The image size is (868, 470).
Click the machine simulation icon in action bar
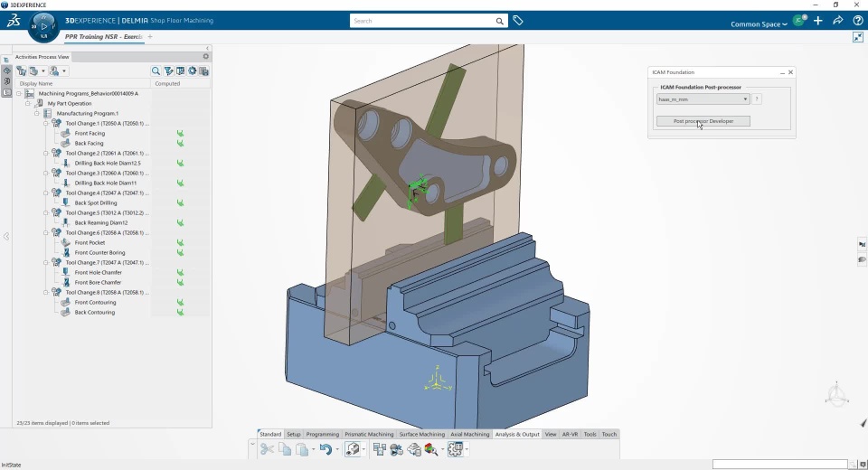[x=396, y=449]
